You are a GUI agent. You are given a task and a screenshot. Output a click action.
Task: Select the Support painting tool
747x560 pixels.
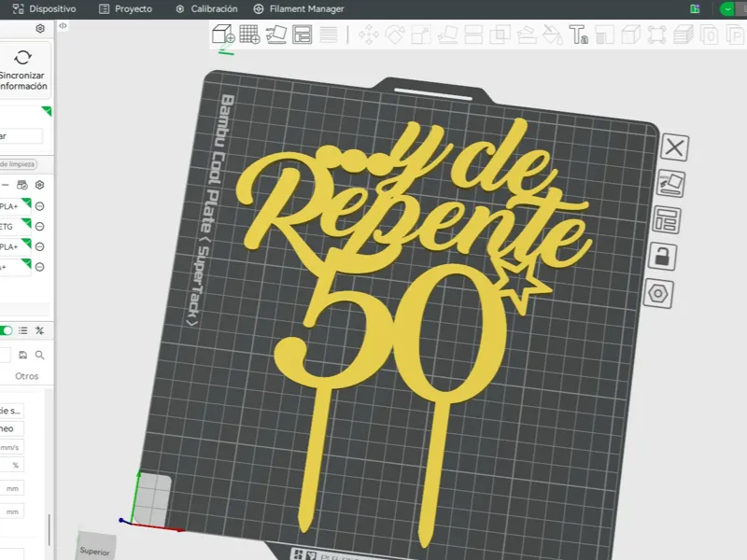point(527,35)
